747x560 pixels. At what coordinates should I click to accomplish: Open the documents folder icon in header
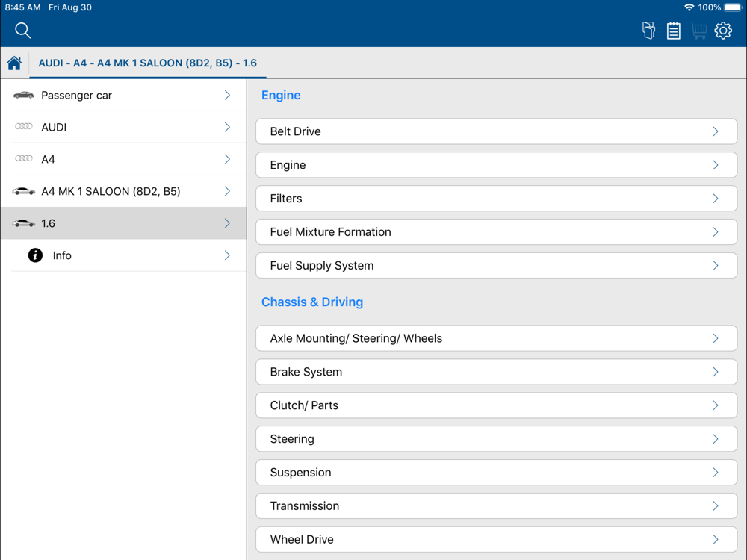648,31
